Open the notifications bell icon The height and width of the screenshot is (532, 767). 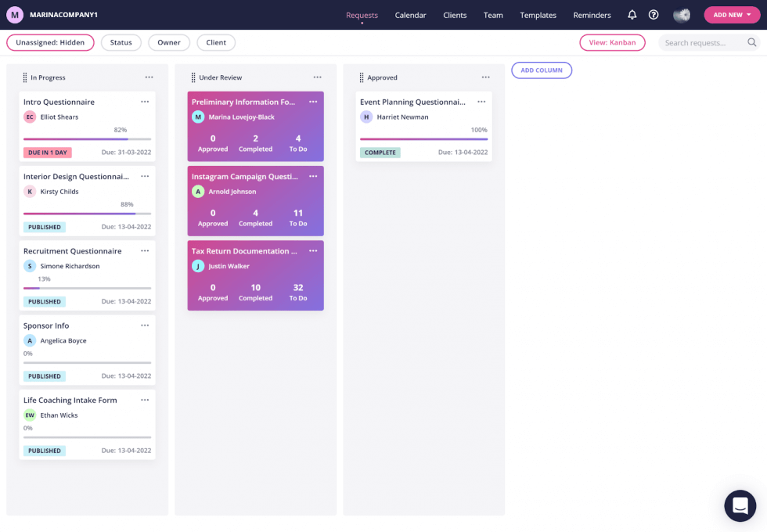click(x=632, y=15)
